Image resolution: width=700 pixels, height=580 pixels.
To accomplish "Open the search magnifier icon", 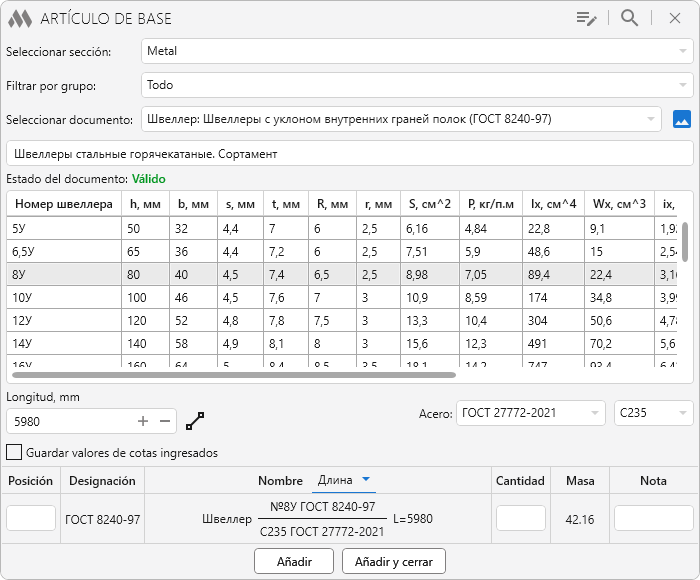I will click(x=629, y=18).
